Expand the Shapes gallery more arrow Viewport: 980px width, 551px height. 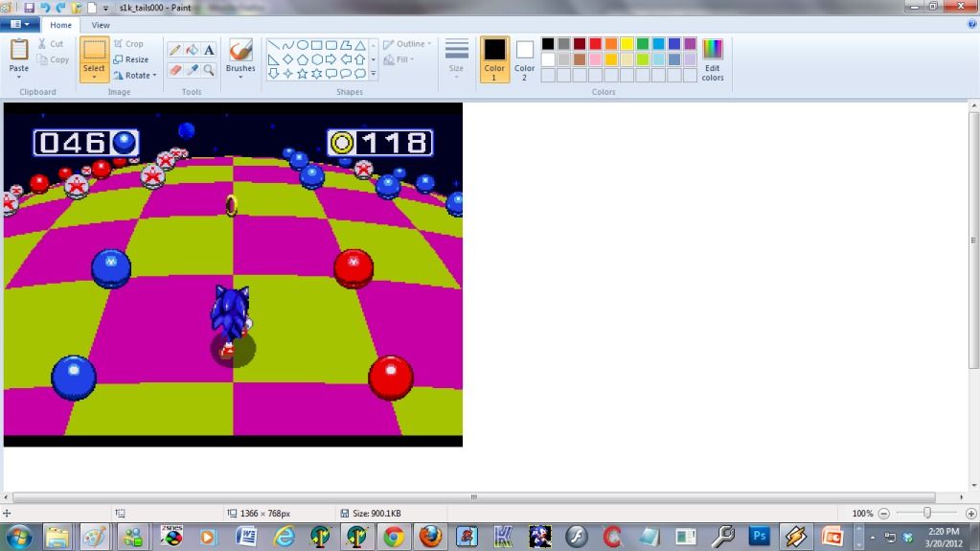(x=374, y=74)
